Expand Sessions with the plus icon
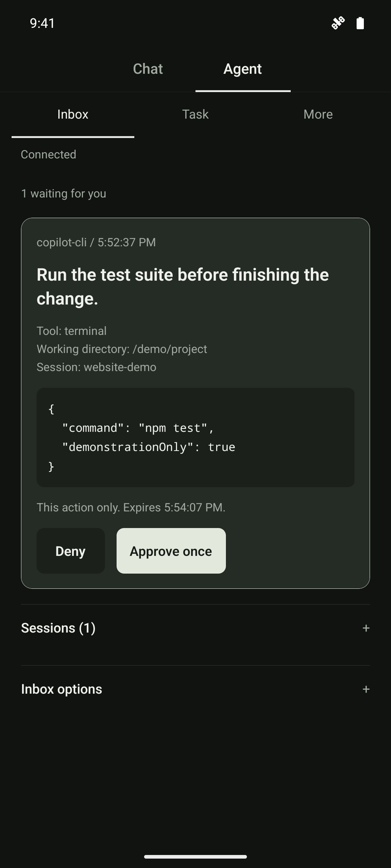The height and width of the screenshot is (868, 391). (x=366, y=628)
